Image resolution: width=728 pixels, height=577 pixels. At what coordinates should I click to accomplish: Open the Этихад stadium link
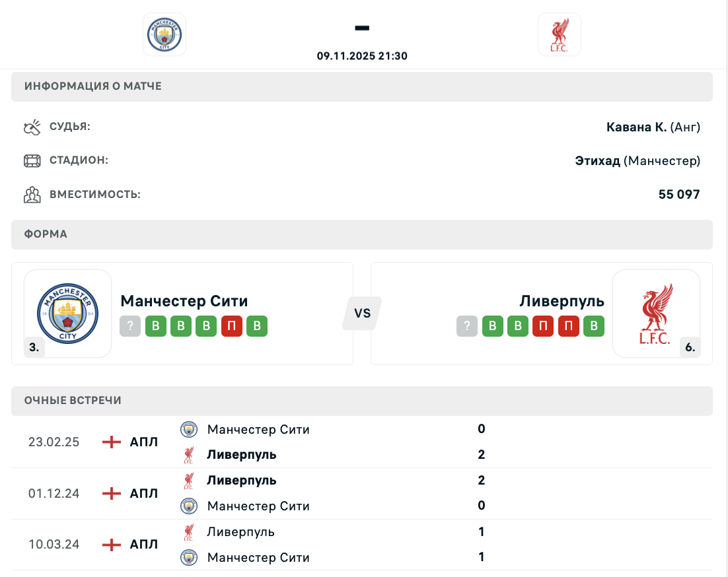tap(597, 160)
